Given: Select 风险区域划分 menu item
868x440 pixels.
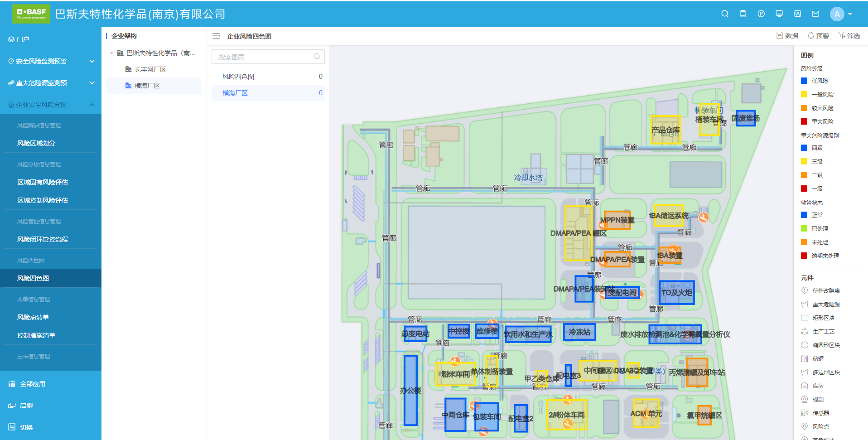Looking at the screenshot, I should [x=36, y=143].
